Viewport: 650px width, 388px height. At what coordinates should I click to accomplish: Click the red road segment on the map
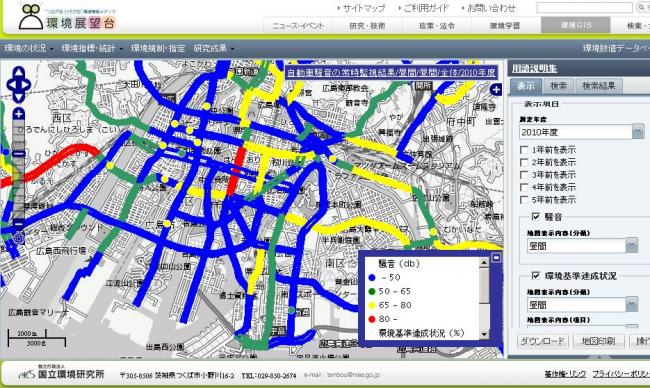click(x=236, y=171)
